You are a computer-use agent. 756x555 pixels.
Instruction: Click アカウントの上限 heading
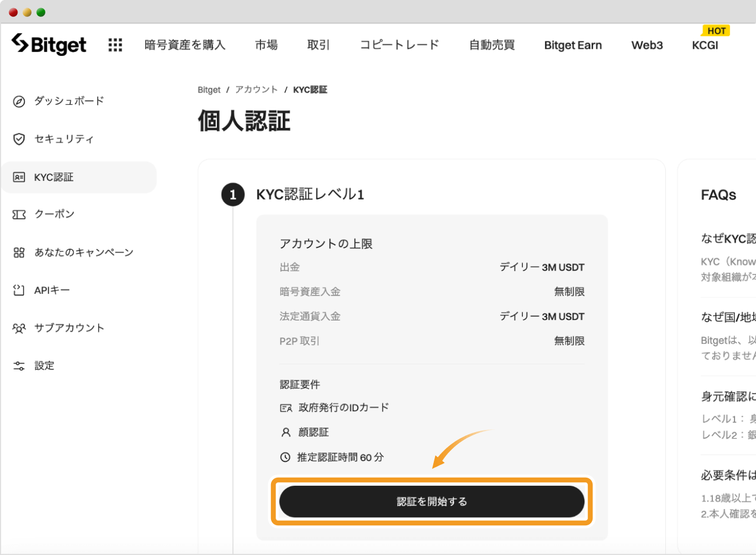click(326, 244)
